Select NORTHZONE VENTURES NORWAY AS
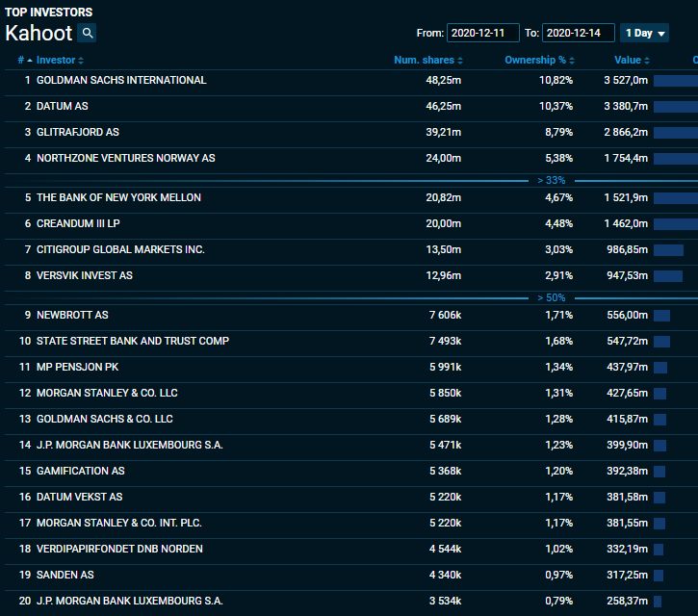698x616 pixels. coord(125,158)
